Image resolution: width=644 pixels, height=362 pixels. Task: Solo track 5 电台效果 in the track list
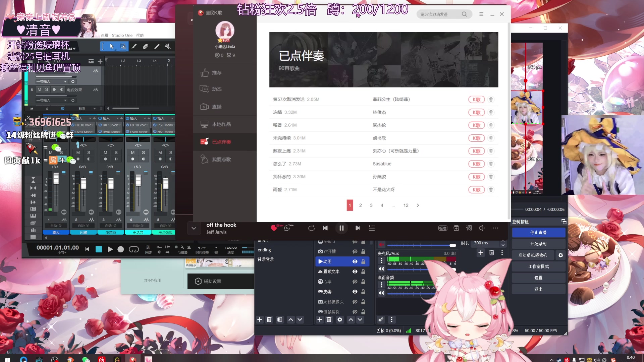coord(47,89)
